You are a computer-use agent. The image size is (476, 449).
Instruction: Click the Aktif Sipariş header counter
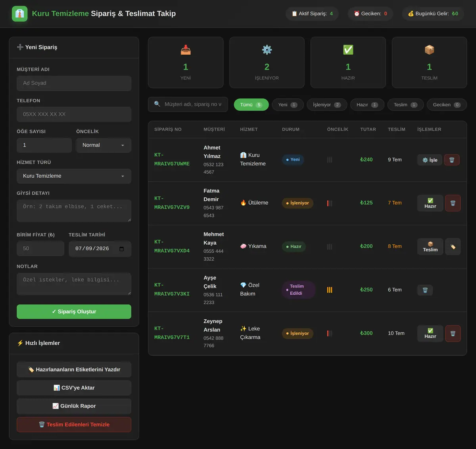(312, 13)
